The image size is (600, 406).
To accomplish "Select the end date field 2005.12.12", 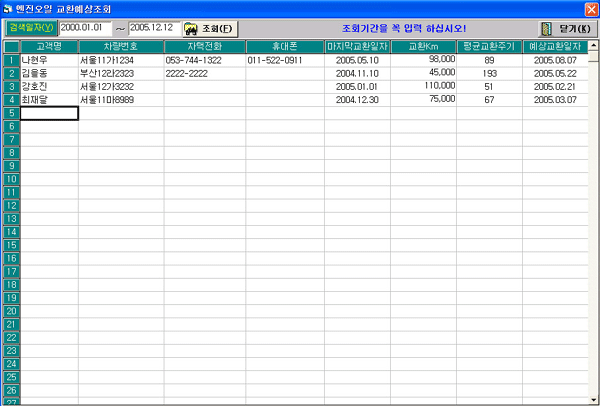I will pyautogui.click(x=155, y=28).
